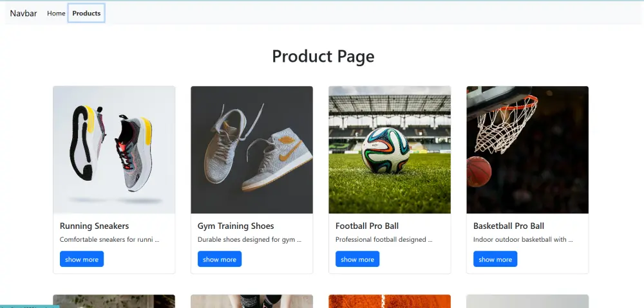This screenshot has width=644, height=308.
Task: Select the Products nav item
Action: 86,13
